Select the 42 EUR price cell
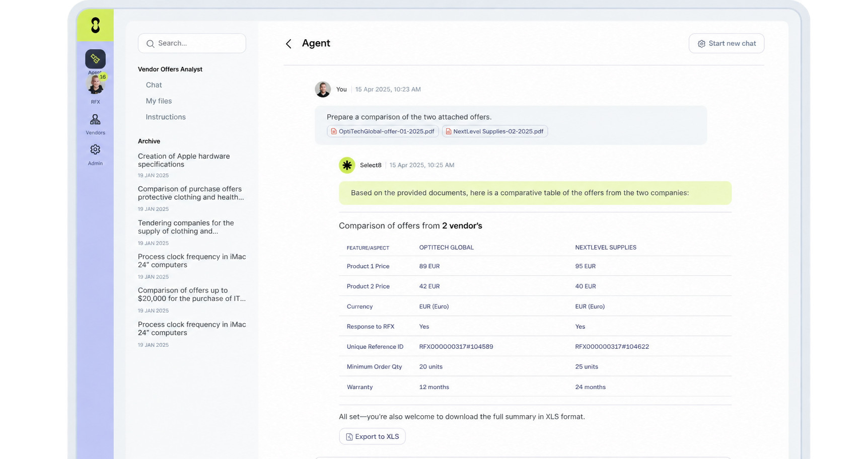Image resolution: width=868 pixels, height=459 pixels. click(429, 286)
